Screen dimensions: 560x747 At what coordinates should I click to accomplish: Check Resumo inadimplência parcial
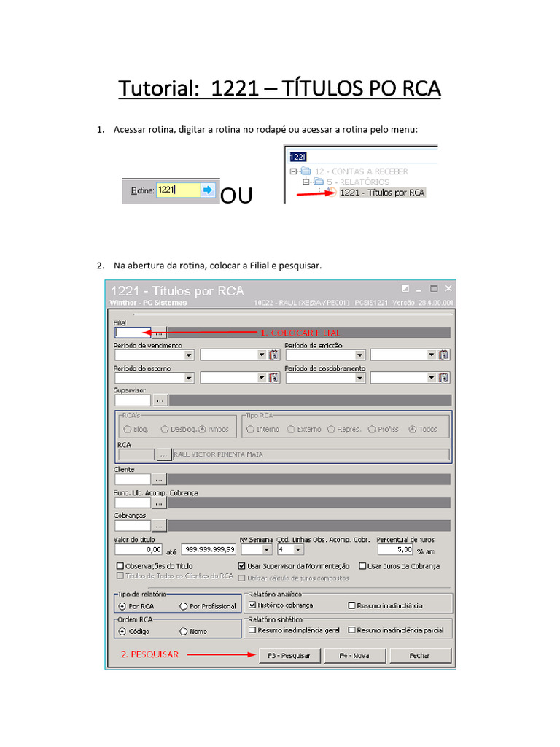click(352, 630)
